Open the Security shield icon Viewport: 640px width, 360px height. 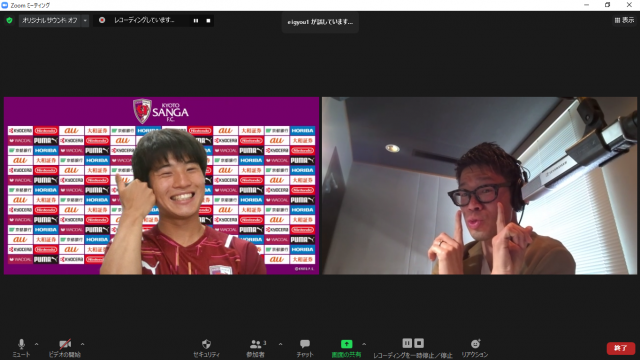point(207,344)
